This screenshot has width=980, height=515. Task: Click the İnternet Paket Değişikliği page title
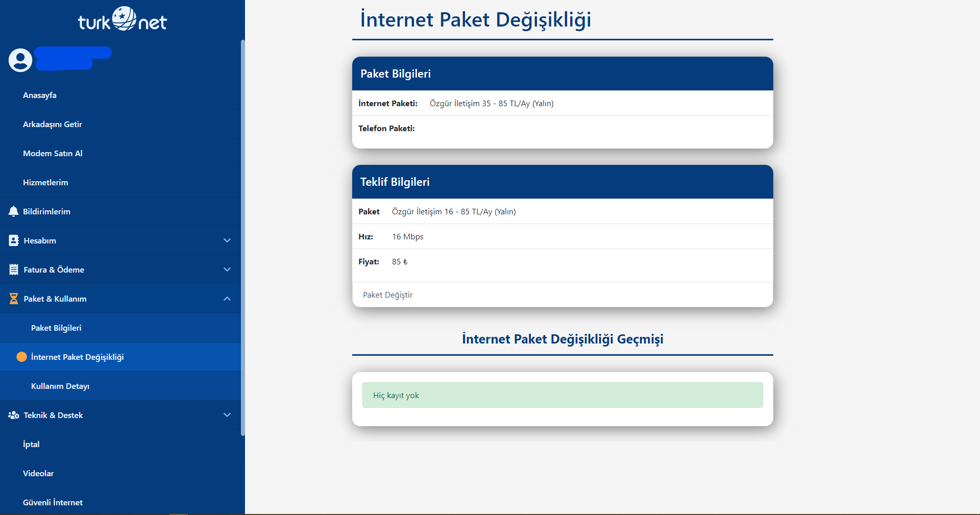point(476,20)
